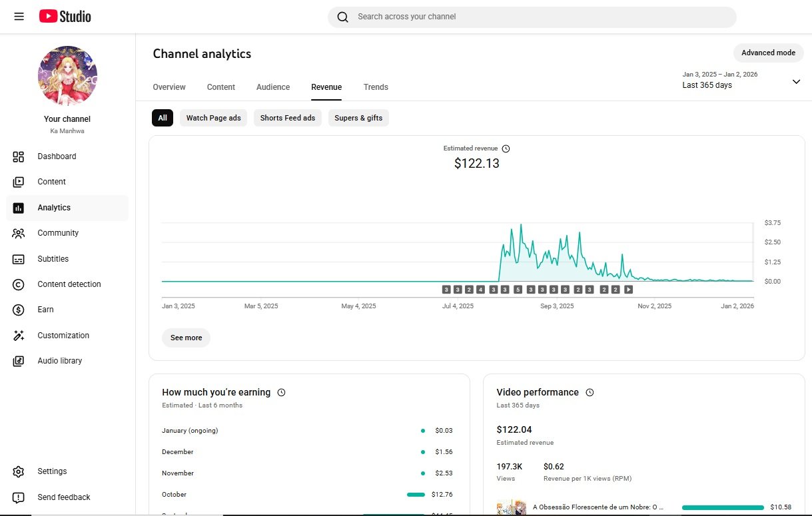Switch to the Trends tab
The image size is (812, 516).
pyautogui.click(x=376, y=87)
